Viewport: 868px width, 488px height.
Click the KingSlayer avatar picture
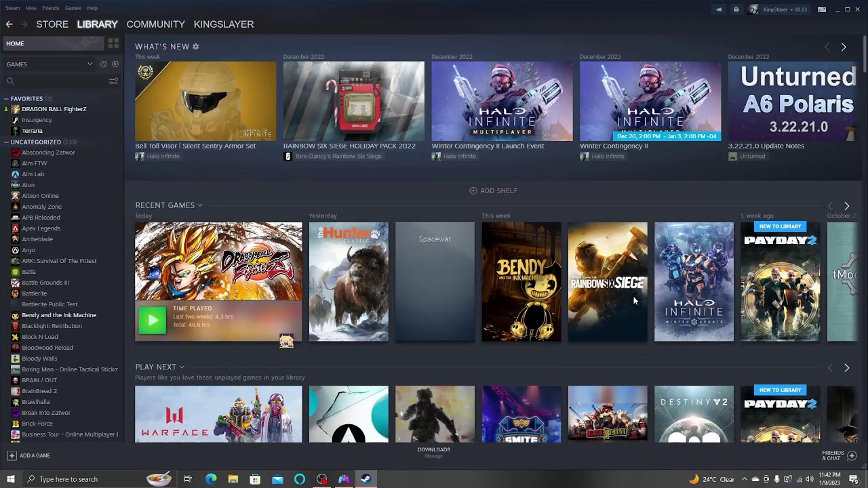(753, 9)
